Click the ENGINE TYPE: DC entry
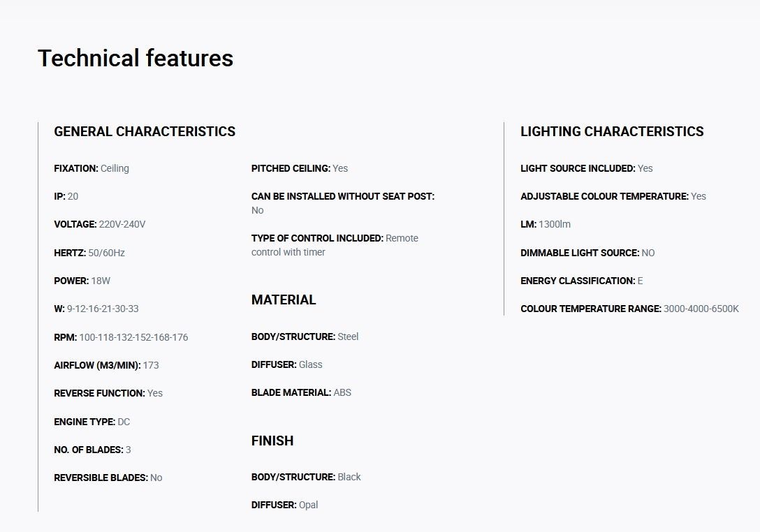This screenshot has width=760, height=532. click(92, 422)
